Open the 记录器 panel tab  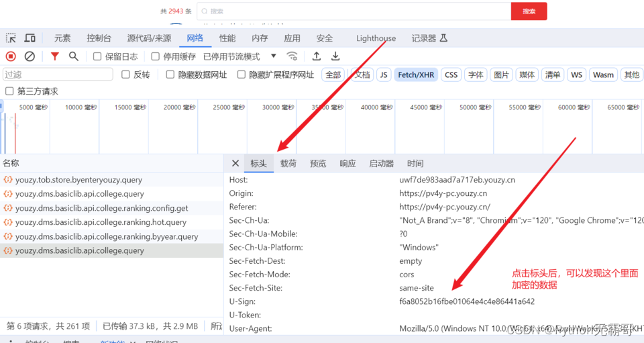coord(424,38)
